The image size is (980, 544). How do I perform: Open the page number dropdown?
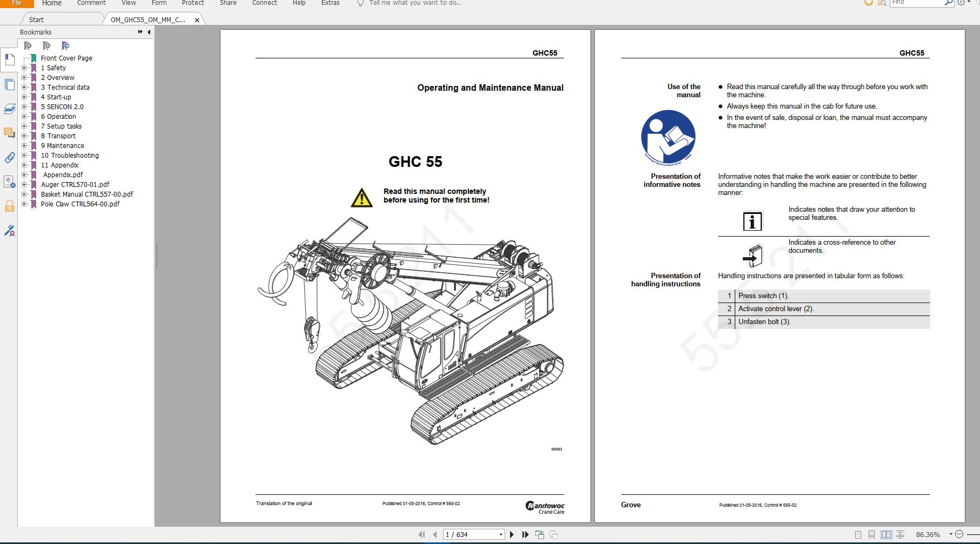(501, 534)
